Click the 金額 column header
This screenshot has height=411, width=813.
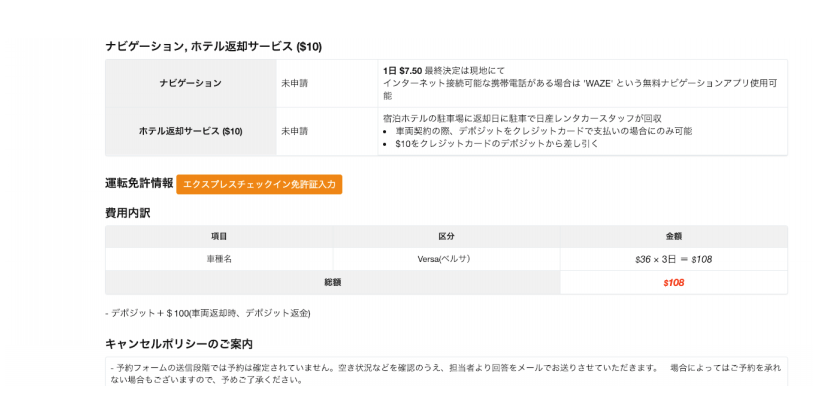(x=674, y=236)
